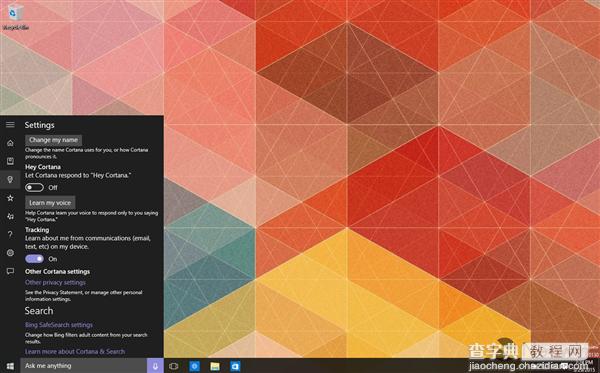Click the Hey Cortana heading text
This screenshot has width=600, height=373.
pos(43,167)
